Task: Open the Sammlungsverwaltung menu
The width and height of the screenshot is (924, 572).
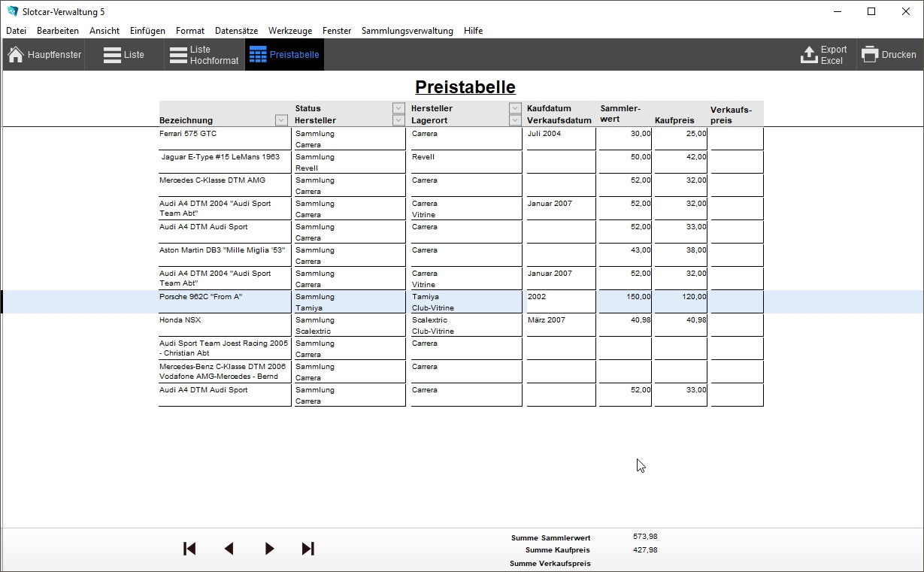Action: pyautogui.click(x=407, y=31)
